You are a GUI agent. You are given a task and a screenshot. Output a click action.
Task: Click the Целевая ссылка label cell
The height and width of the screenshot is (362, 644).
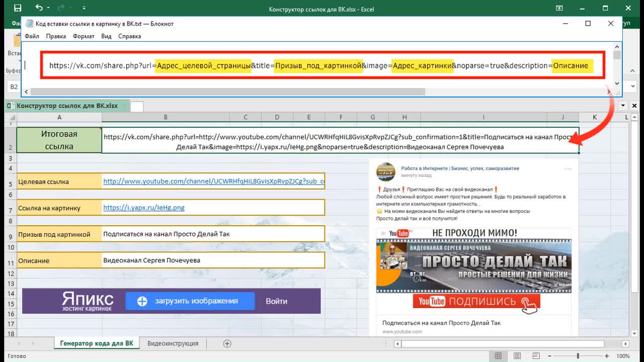(x=59, y=182)
